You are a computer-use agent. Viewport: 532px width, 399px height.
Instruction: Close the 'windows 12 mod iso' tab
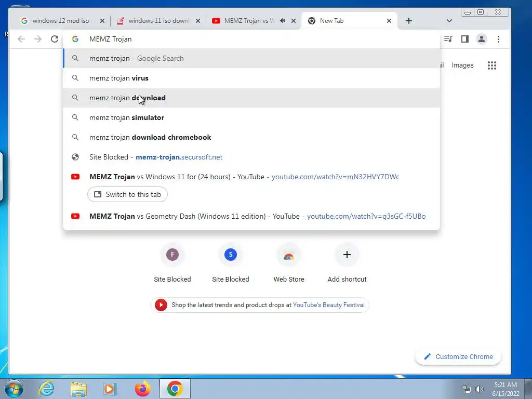[102, 21]
